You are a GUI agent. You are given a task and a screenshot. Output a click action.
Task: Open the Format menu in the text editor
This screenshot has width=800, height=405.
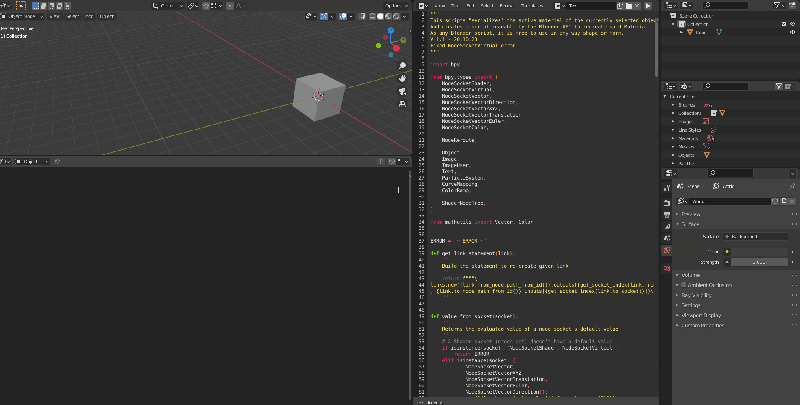(506, 6)
